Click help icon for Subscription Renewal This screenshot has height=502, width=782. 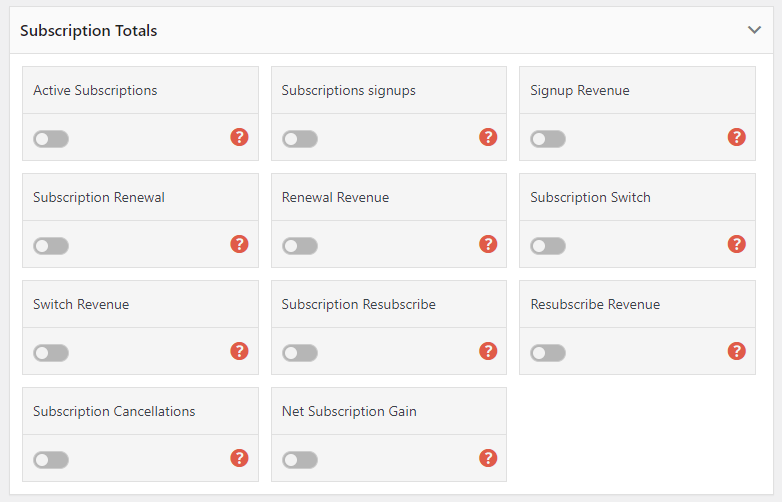click(x=239, y=244)
